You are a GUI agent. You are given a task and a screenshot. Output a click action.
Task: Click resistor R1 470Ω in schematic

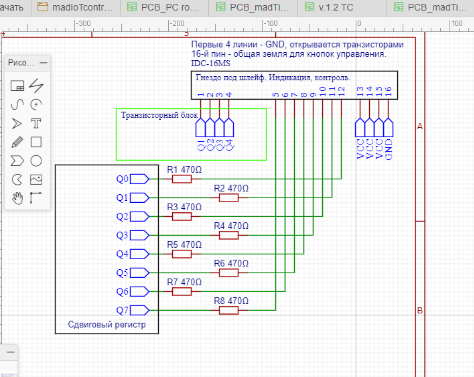(182, 179)
